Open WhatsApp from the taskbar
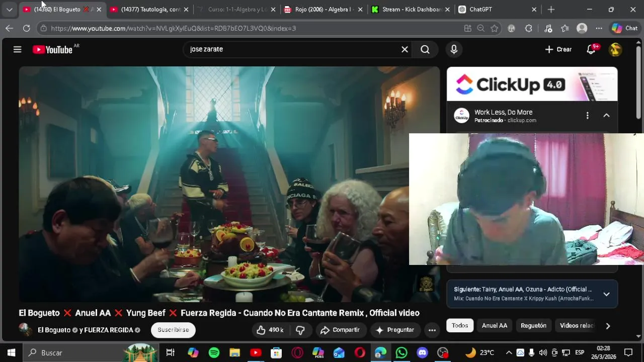 (401, 352)
